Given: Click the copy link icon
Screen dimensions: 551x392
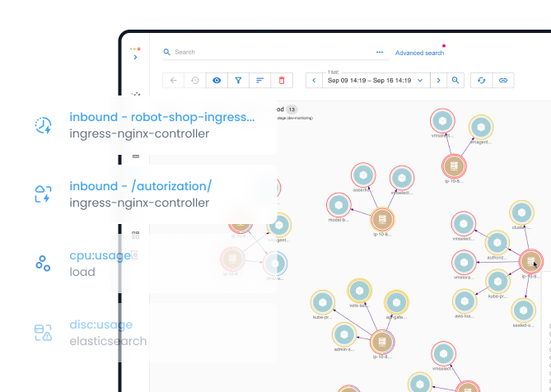Looking at the screenshot, I should pos(502,81).
